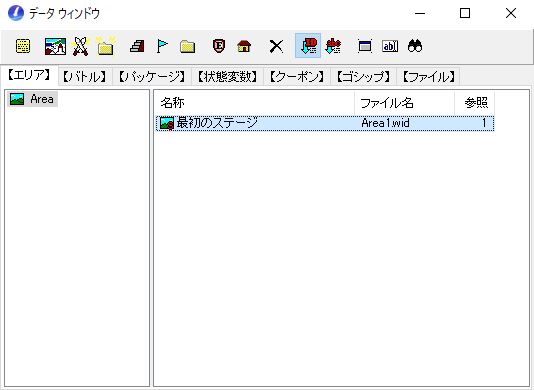Click the 'ab|' text field rename icon

pyautogui.click(x=390, y=46)
